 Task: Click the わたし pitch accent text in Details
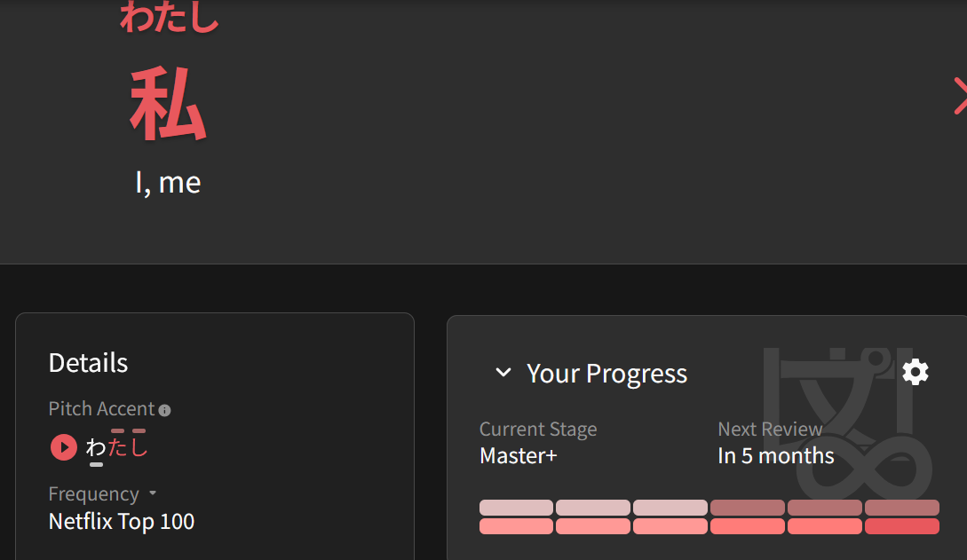click(x=116, y=447)
